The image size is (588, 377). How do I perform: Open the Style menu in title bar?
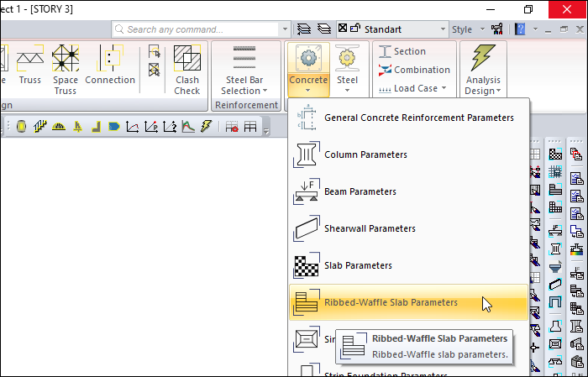pyautogui.click(x=466, y=29)
